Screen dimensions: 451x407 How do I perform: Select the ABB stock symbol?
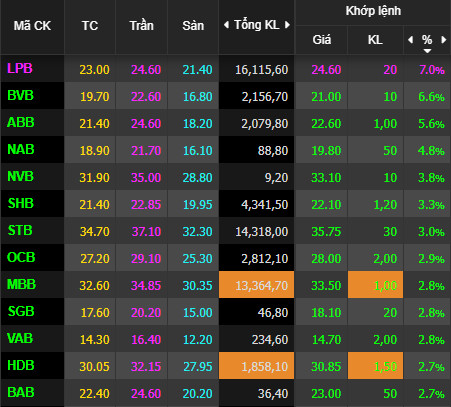point(21,123)
